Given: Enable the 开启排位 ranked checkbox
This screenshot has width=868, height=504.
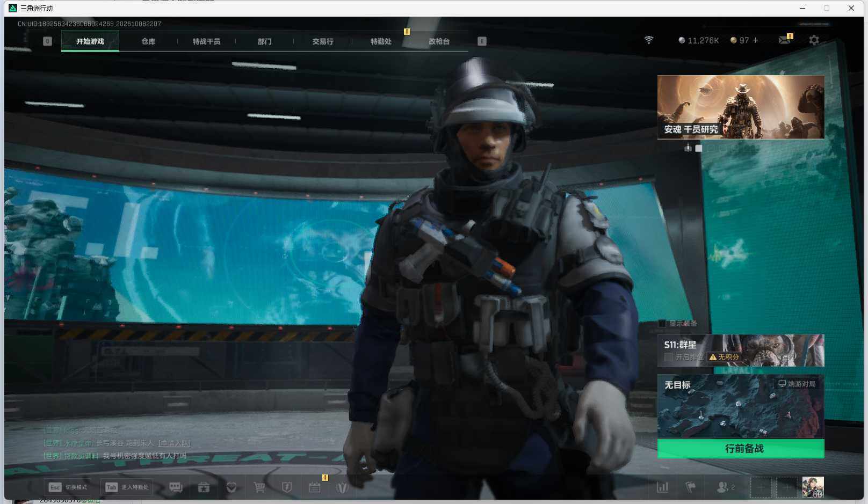Looking at the screenshot, I should [669, 357].
